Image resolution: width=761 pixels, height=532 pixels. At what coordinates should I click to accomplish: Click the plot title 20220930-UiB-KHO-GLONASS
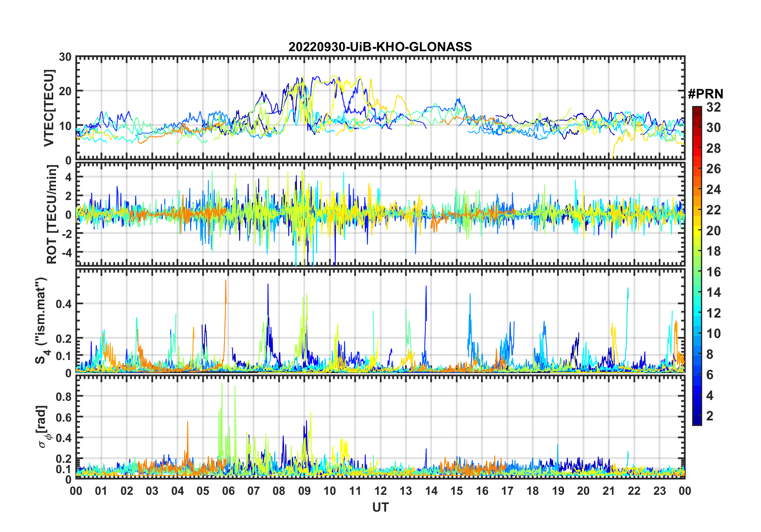[x=380, y=47]
